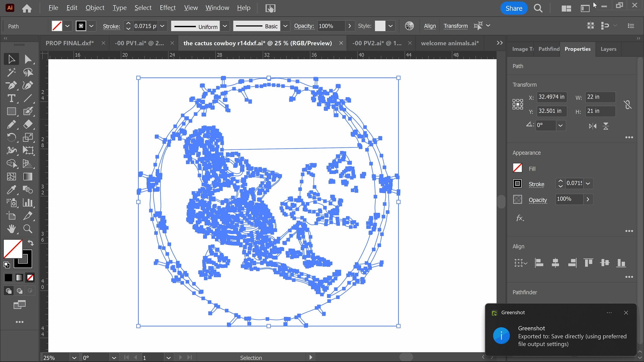Select the Free Transform tool

pos(28,151)
